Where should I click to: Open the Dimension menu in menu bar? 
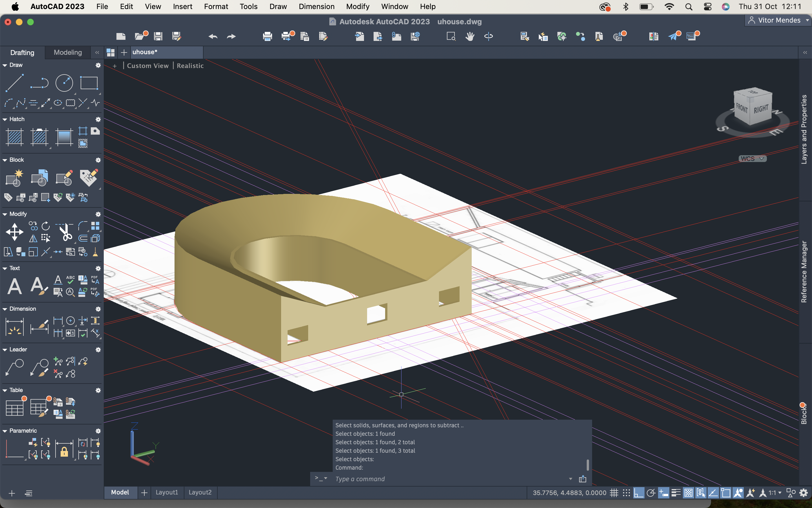pos(316,6)
